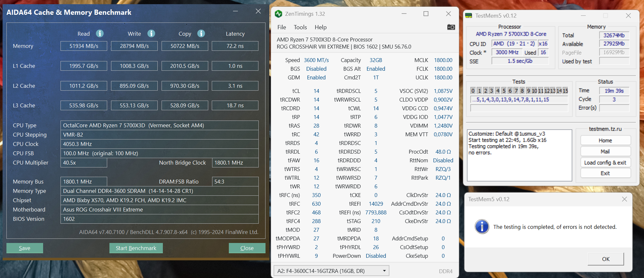Image resolution: width=644 pixels, height=278 pixels.
Task: Click the DRAM:FSB Ratio field 54:3
Action: pyautogui.click(x=235, y=182)
